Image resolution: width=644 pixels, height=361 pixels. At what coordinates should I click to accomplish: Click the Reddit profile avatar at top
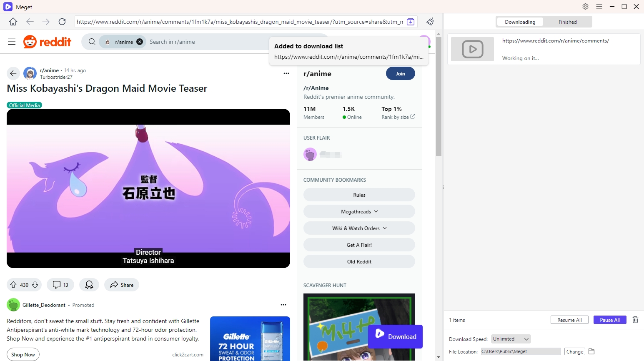(x=424, y=41)
